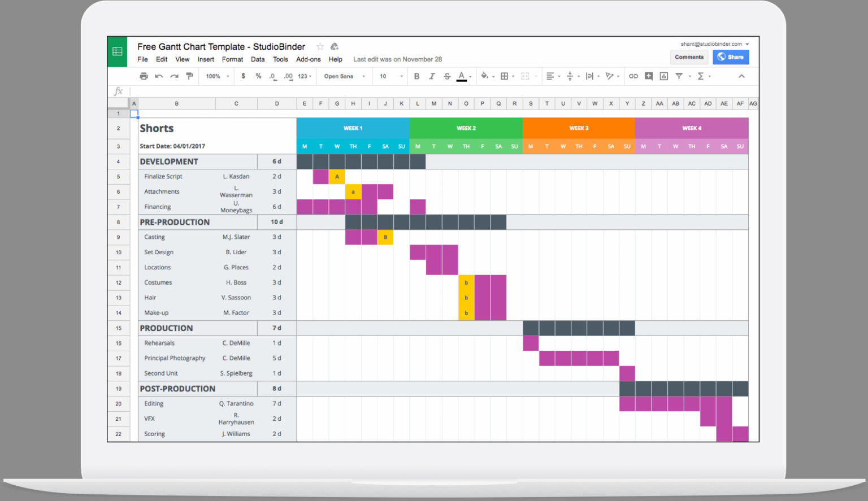This screenshot has height=501, width=868.
Task: Select the WEEK 3 orange header cell
Action: pyautogui.click(x=579, y=128)
